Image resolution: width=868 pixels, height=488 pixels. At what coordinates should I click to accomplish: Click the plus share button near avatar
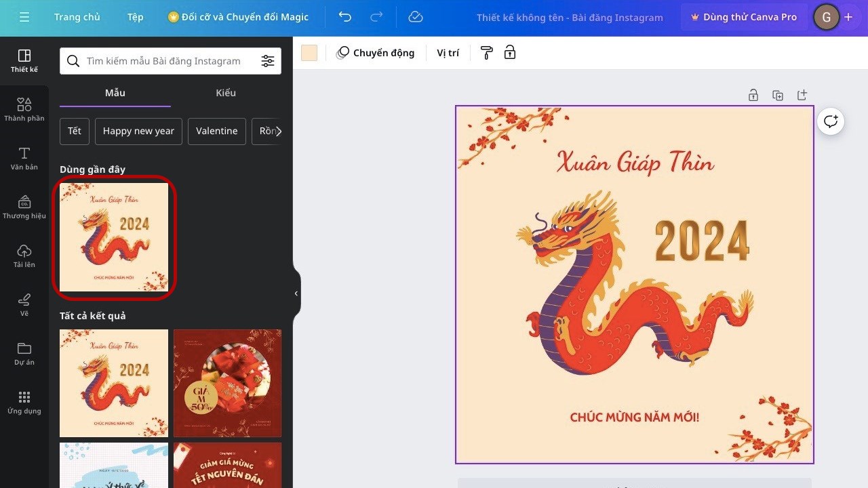tap(848, 17)
